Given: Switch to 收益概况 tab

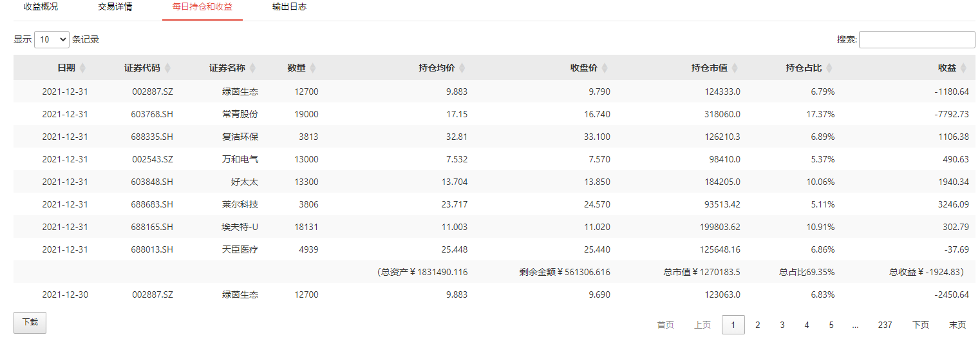Looking at the screenshot, I should tap(41, 7).
